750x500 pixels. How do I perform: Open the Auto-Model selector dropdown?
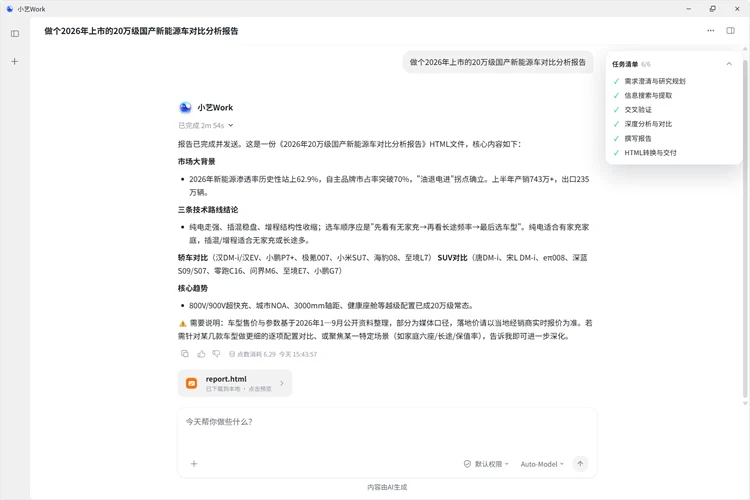coord(542,464)
